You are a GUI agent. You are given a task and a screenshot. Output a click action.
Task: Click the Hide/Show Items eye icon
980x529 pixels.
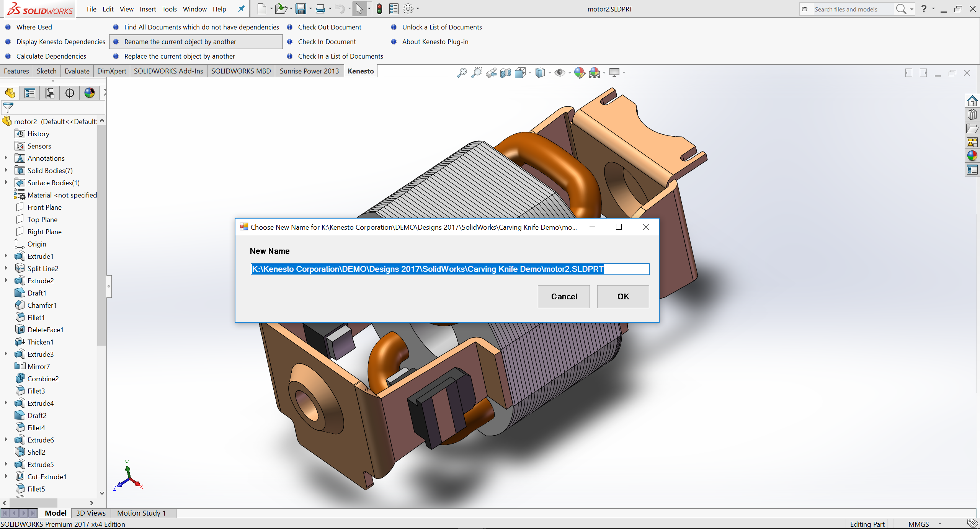tap(560, 72)
